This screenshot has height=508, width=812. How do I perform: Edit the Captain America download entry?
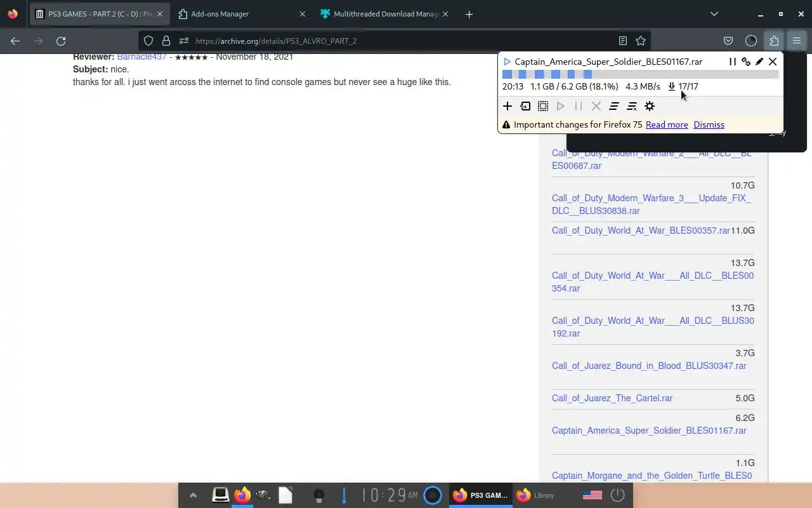pyautogui.click(x=759, y=62)
